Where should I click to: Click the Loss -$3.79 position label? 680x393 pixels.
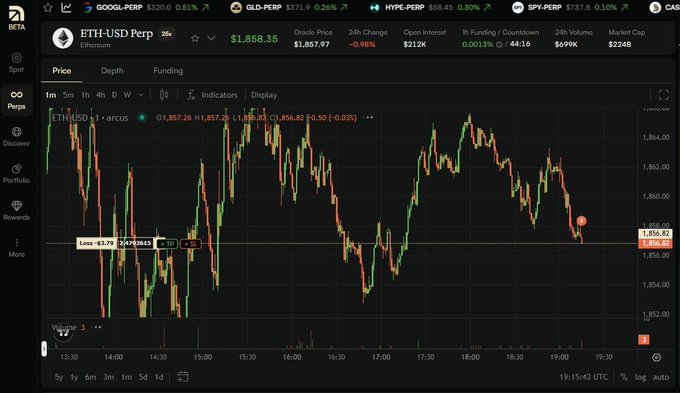[x=97, y=243]
